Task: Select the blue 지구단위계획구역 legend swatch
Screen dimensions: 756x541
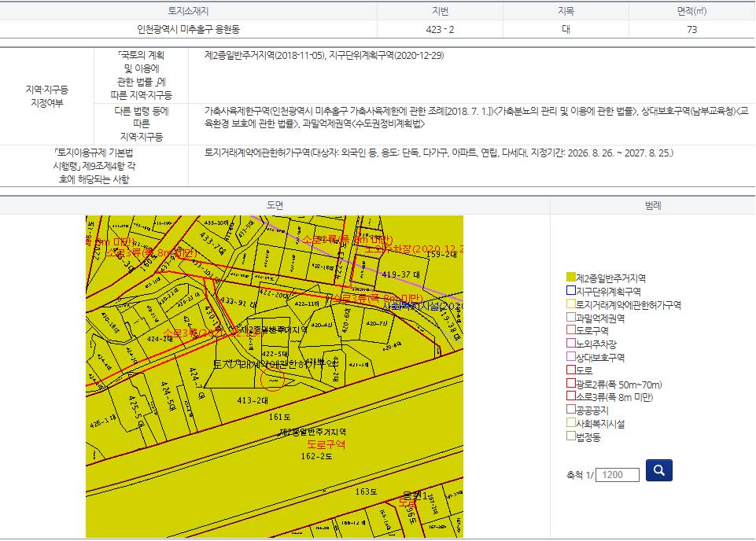Action: (x=571, y=290)
